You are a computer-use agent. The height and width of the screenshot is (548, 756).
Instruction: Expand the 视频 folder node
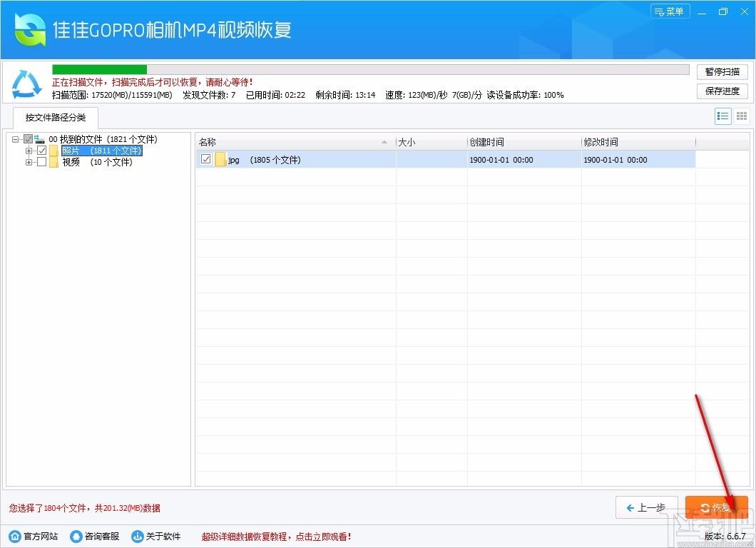click(x=29, y=162)
